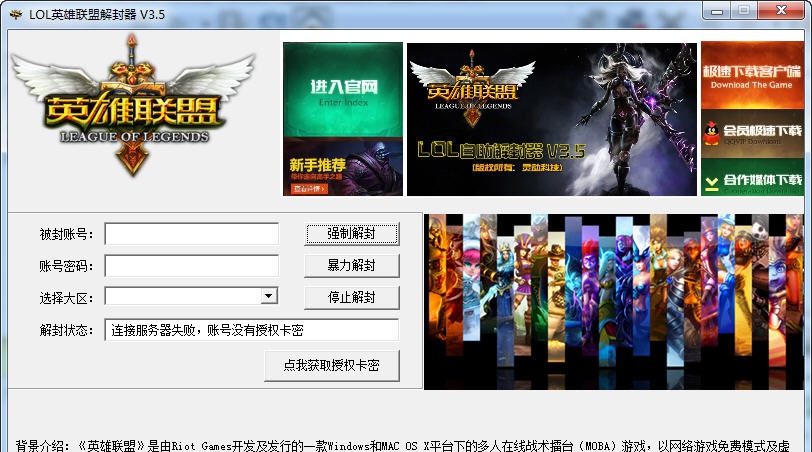Focus the 被封账号 input field
The image size is (812, 452).
(192, 234)
